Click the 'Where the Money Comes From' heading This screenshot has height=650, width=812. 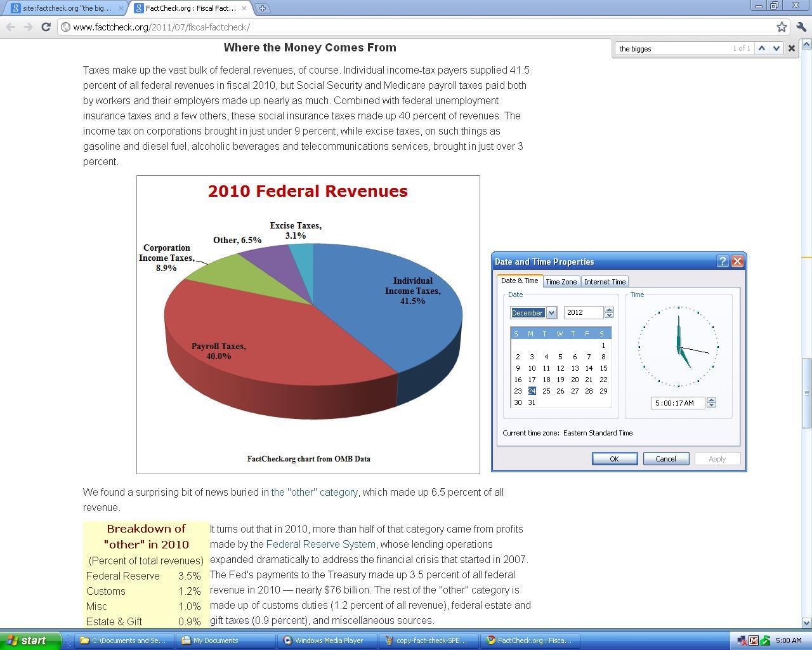[x=310, y=48]
